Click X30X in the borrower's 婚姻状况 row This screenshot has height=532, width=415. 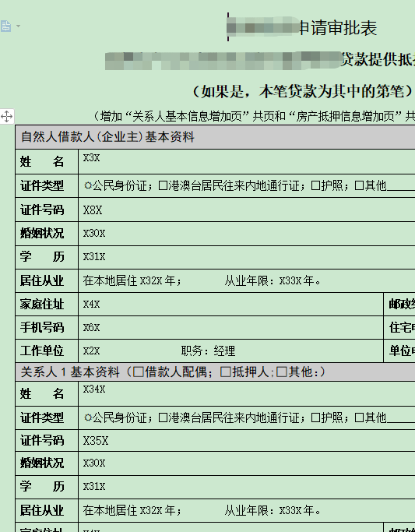click(94, 234)
